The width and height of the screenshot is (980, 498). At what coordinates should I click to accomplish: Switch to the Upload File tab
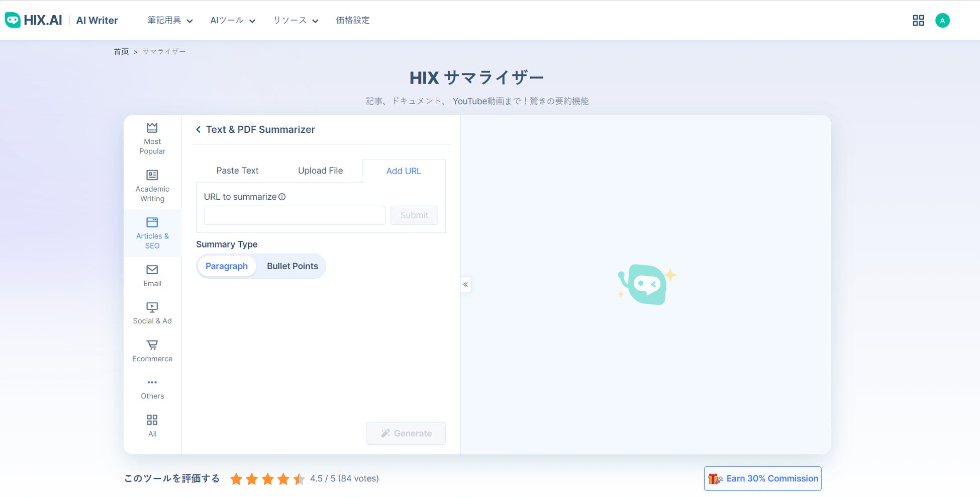click(x=320, y=171)
